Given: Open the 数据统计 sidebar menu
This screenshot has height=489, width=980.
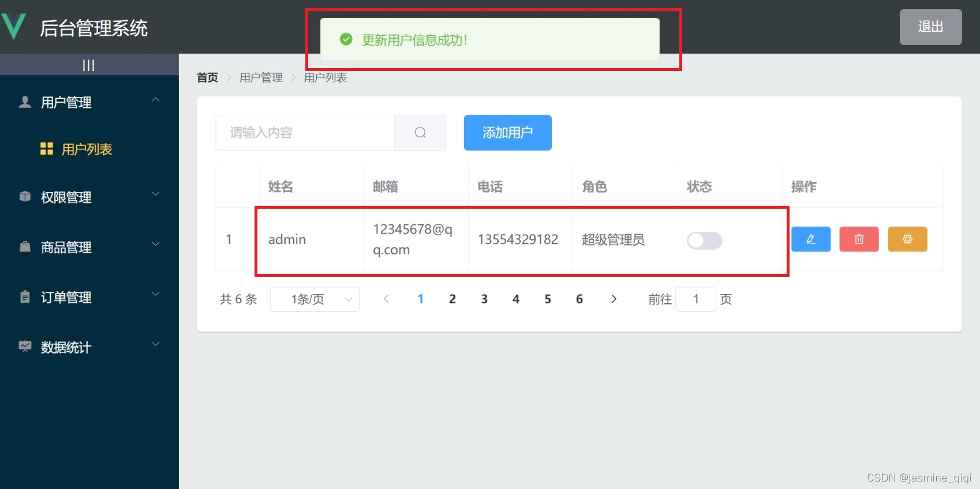Looking at the screenshot, I should 89,347.
